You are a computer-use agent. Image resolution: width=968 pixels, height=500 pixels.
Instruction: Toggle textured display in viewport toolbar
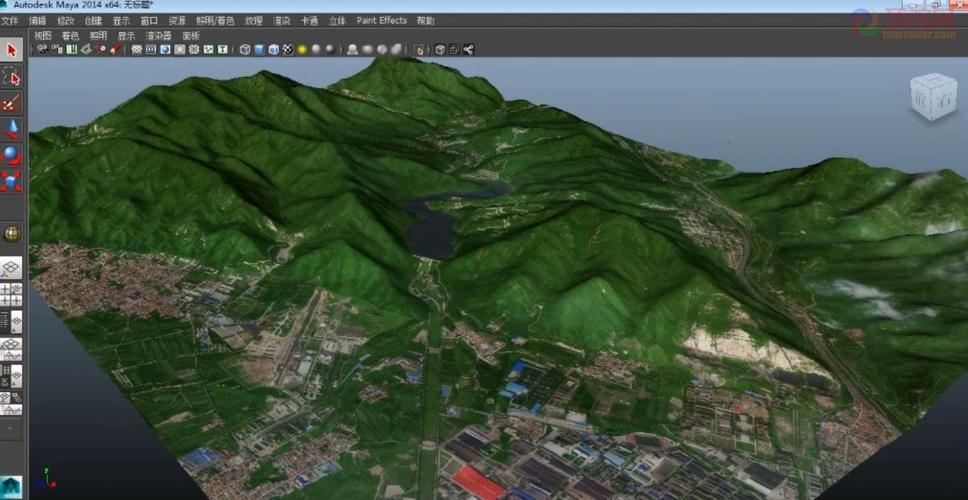point(289,49)
